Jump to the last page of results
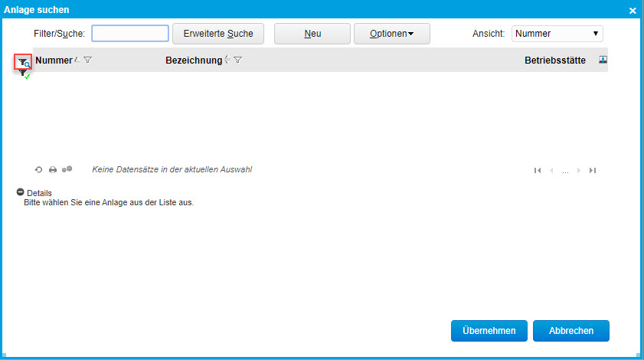Image resolution: width=644 pixels, height=360 pixels. pyautogui.click(x=592, y=171)
